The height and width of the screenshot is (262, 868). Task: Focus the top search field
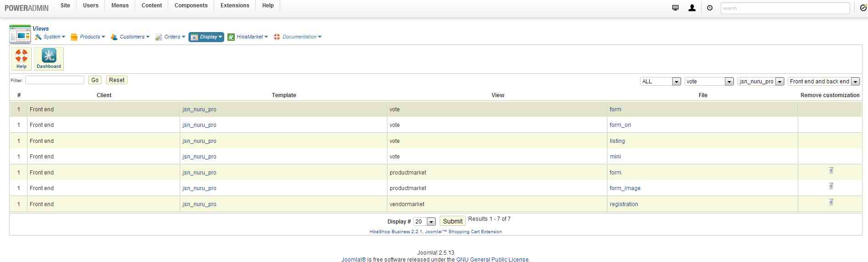point(785,8)
